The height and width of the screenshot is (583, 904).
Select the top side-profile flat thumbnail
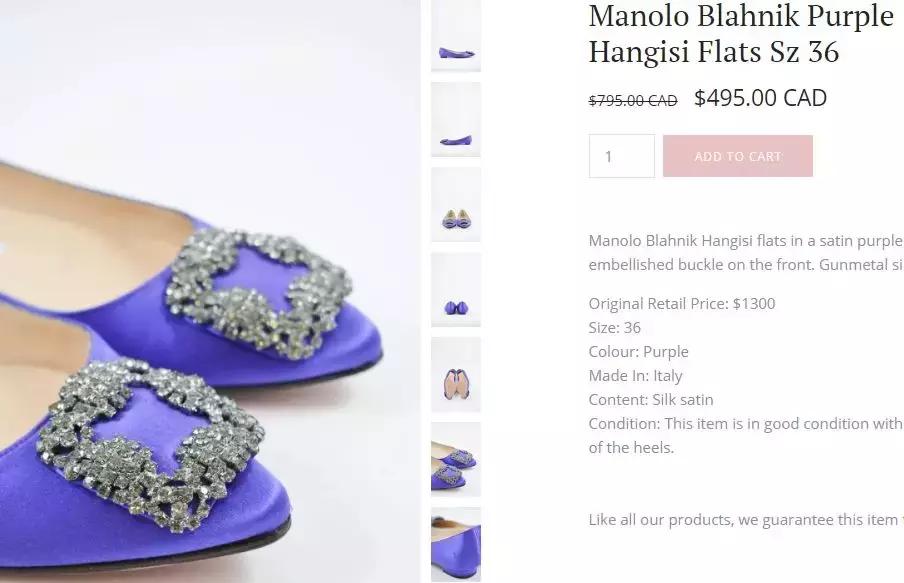click(455, 36)
